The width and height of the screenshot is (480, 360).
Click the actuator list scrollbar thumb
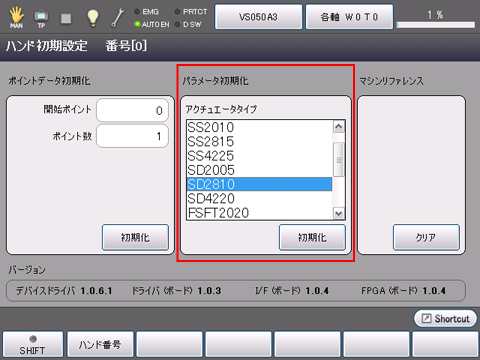[x=339, y=160]
